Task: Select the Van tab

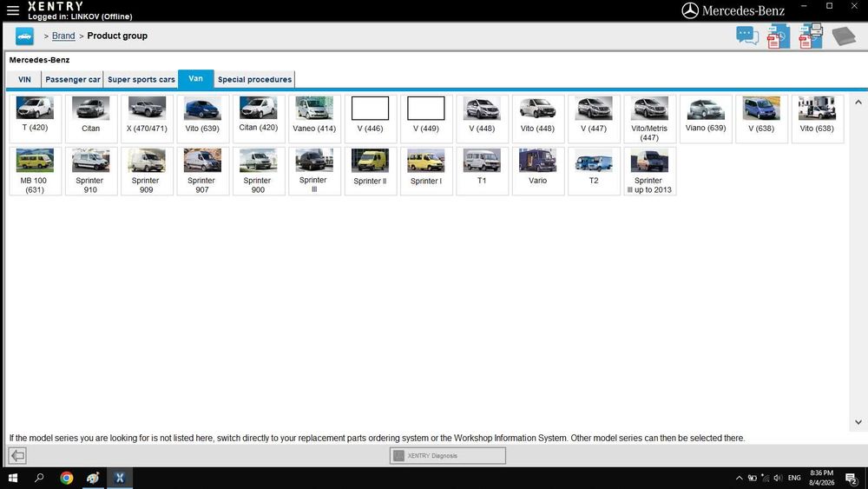Action: click(195, 79)
